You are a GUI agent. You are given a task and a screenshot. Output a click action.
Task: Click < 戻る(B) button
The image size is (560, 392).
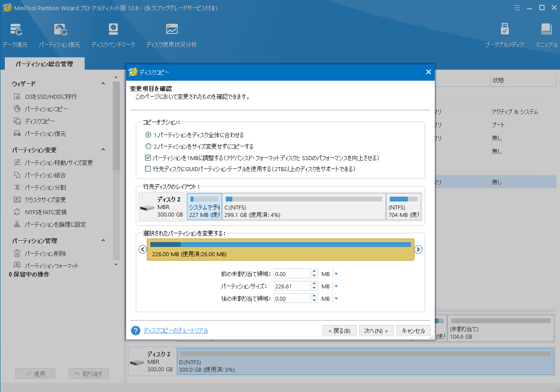339,331
